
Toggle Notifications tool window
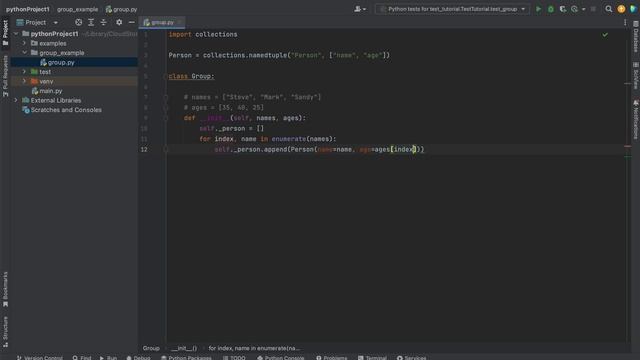click(636, 119)
